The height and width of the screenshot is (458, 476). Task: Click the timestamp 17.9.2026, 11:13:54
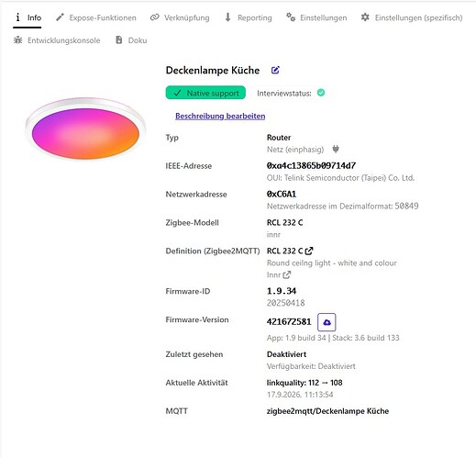pyautogui.click(x=300, y=395)
